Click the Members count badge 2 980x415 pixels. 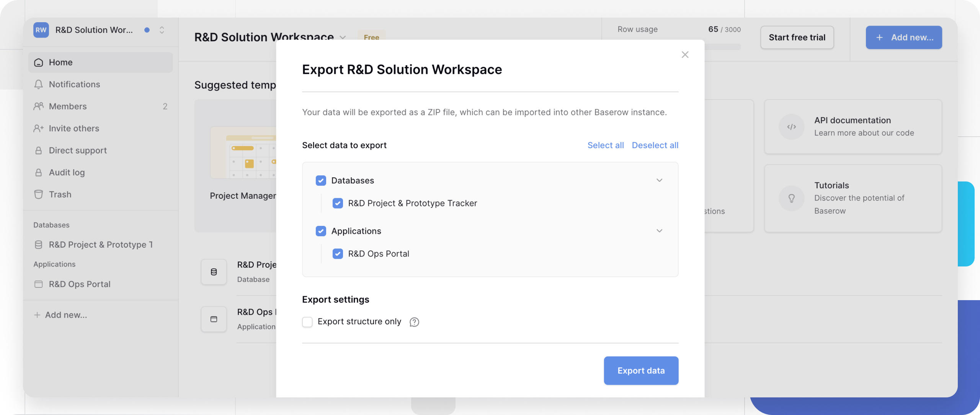[x=165, y=106]
